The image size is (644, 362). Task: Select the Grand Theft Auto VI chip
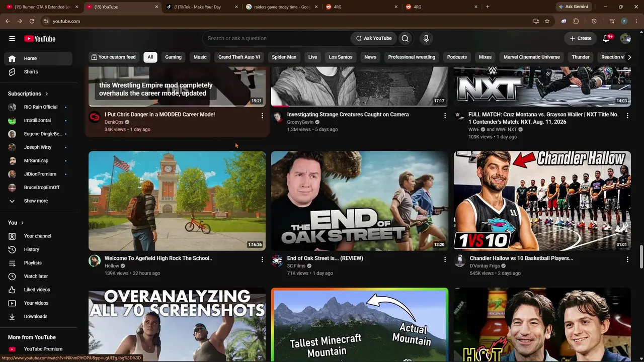tap(239, 57)
